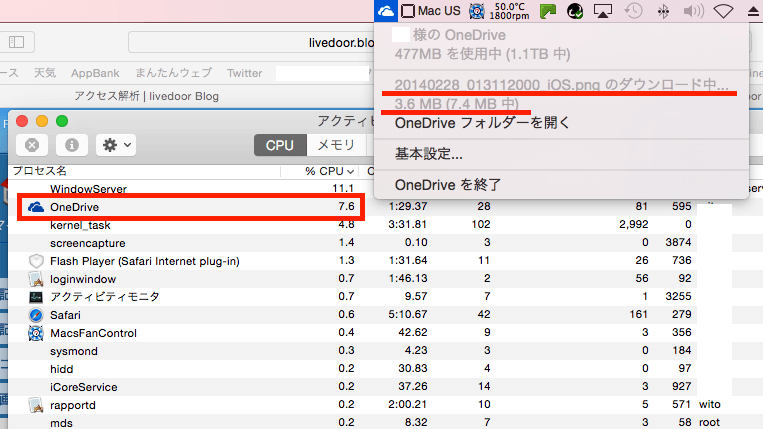Screen dimensions: 763x429
Task: Open the Mac US input source menu
Action: click(x=430, y=11)
